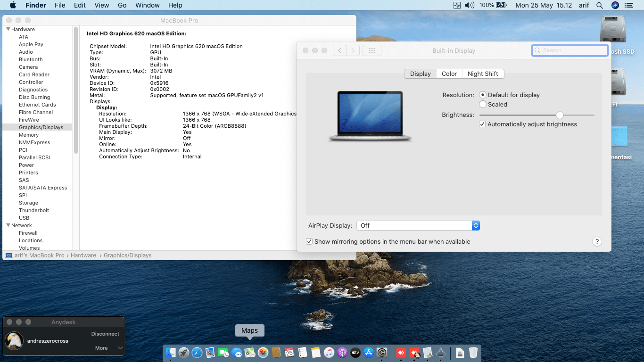The height and width of the screenshot is (362, 644).
Task: Open Music app in the Dock
Action: click(329, 353)
